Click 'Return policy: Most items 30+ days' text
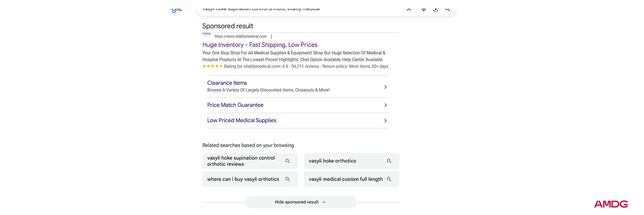644x215 pixels. coord(355,67)
